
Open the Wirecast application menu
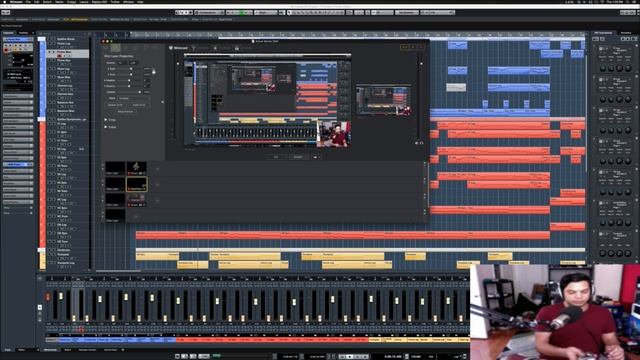(x=16, y=2)
